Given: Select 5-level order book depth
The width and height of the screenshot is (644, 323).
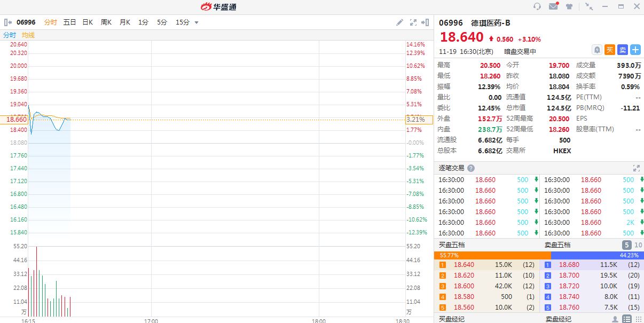Looking at the screenshot, I should pyautogui.click(x=627, y=245).
